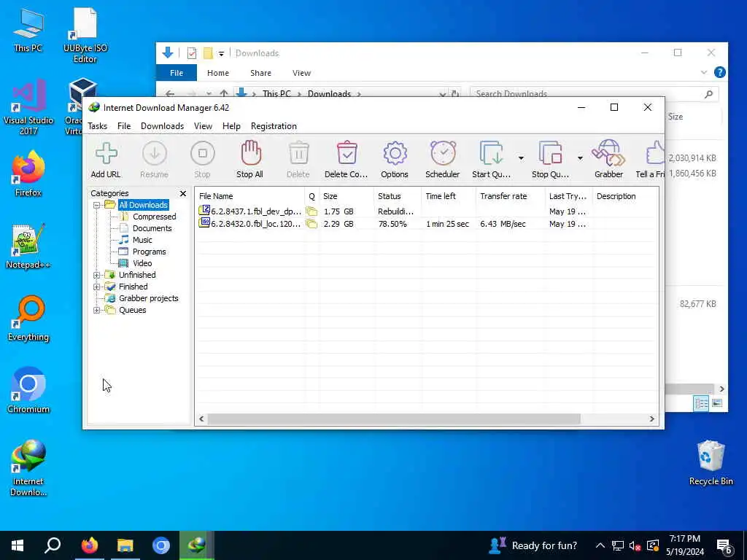Viewport: 747px width, 560px height.
Task: Click the 78.50% status cell
Action: 392,224
